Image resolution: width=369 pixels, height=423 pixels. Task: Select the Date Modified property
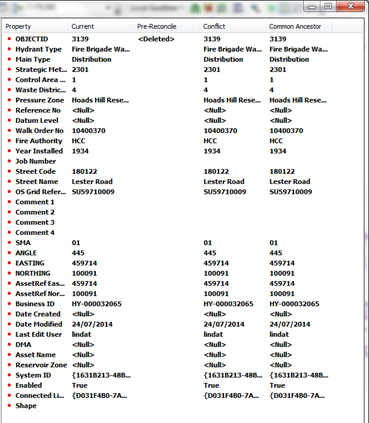point(39,324)
